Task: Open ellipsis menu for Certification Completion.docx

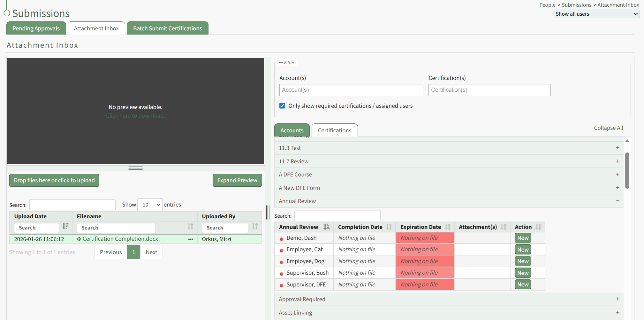Action: coord(191,239)
